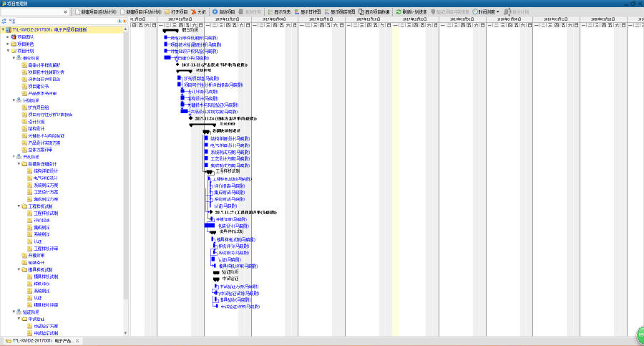Switch to the TYL-XMDZ-2017001 bottom tab
Viewport: 644px width, 346px height.
point(44,340)
